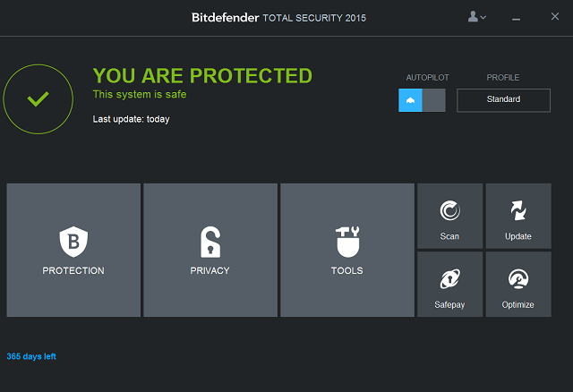This screenshot has width=573, height=392.
Task: Click the 365 days left link
Action: (31, 356)
